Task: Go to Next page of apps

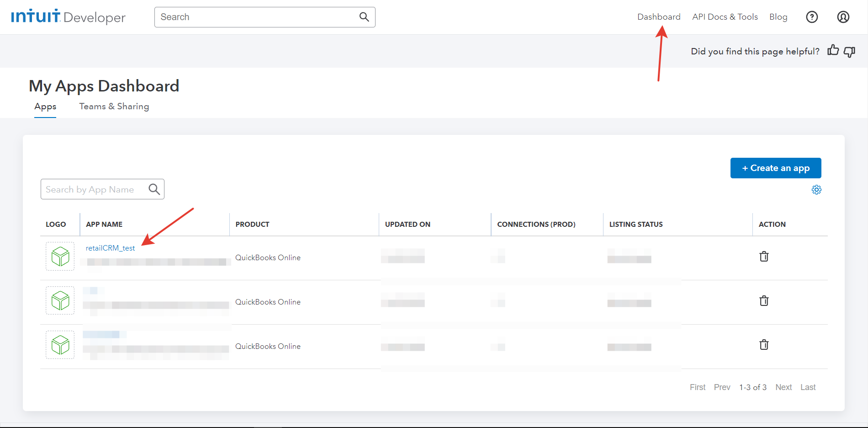Action: tap(783, 387)
